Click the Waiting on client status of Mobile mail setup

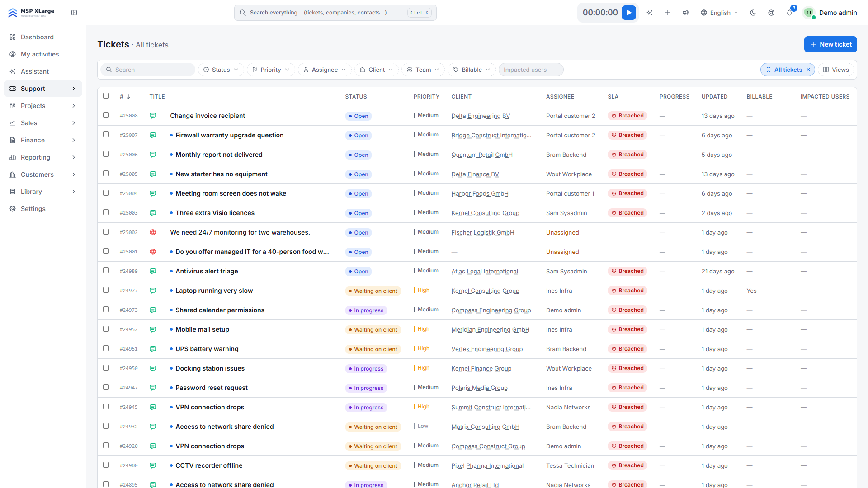click(373, 330)
